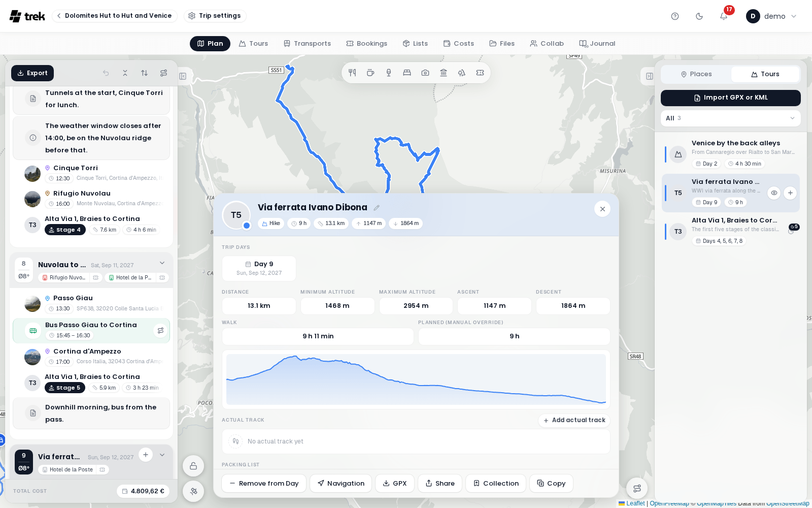This screenshot has width=812, height=508.
Task: Close the Via ferrata tour dialog
Action: [x=602, y=209]
